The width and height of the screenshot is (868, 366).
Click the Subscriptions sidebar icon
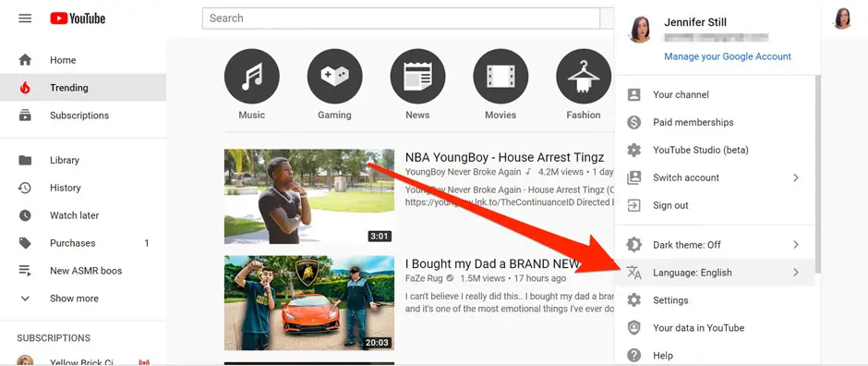25,116
